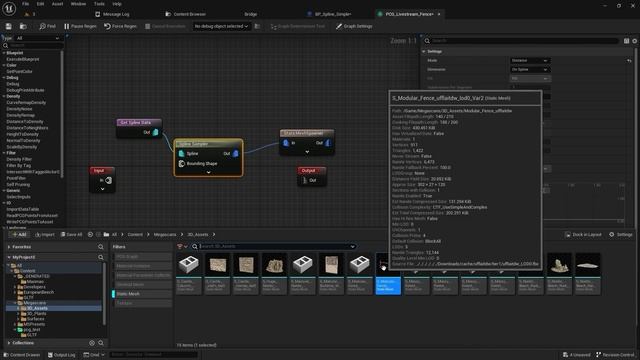The width and height of the screenshot is (640, 360).
Task: Click the Spline input pin on Spline Sampler
Action: (x=182, y=153)
